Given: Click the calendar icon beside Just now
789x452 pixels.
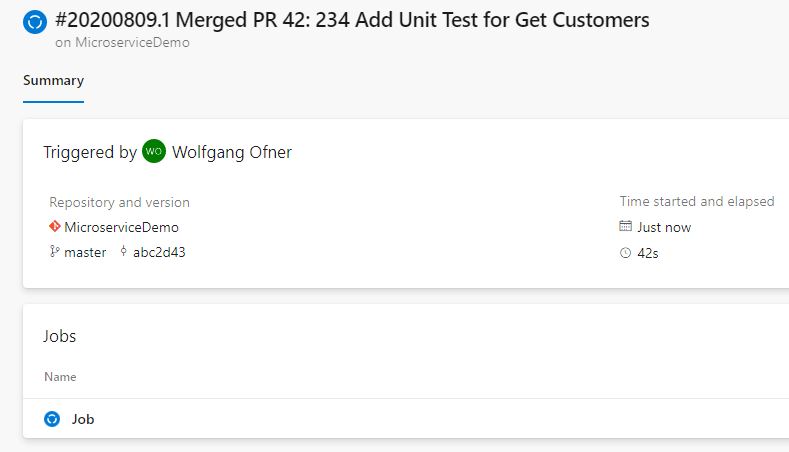Looking at the screenshot, I should coord(626,227).
